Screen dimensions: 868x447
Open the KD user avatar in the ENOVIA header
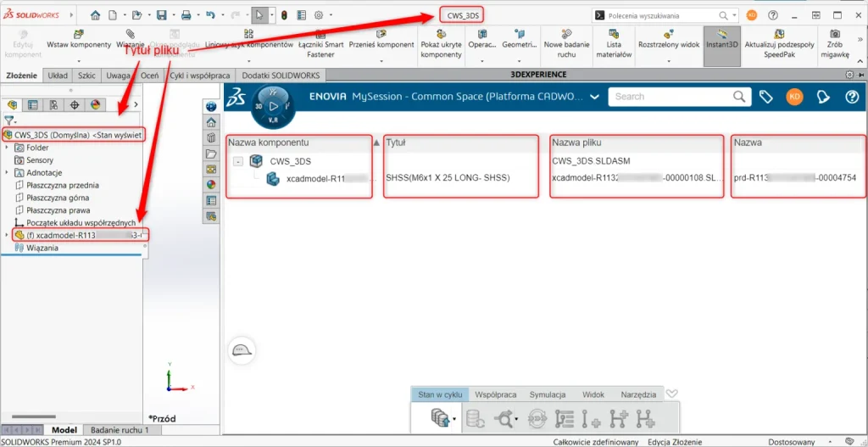click(794, 97)
